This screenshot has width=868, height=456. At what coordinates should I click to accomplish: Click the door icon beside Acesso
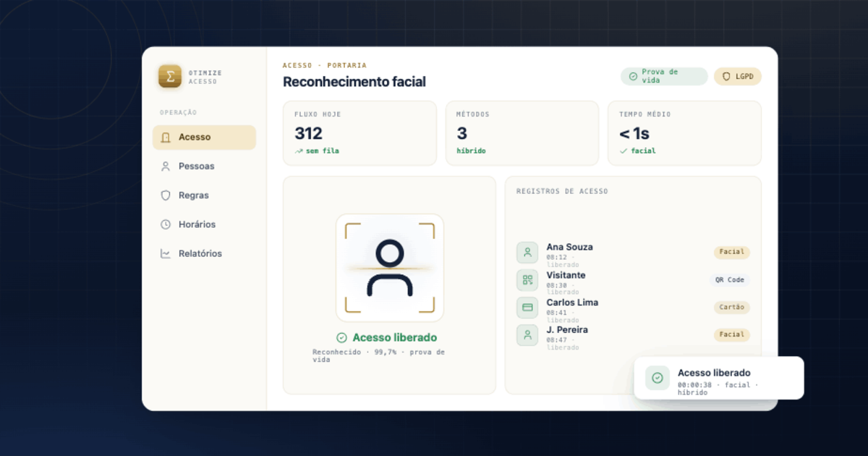pos(166,138)
